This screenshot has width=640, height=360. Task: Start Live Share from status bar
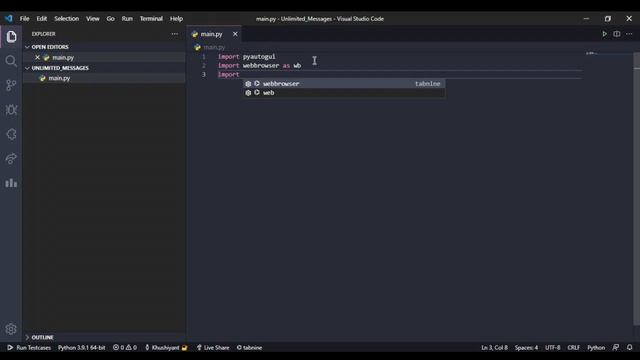[x=213, y=347]
